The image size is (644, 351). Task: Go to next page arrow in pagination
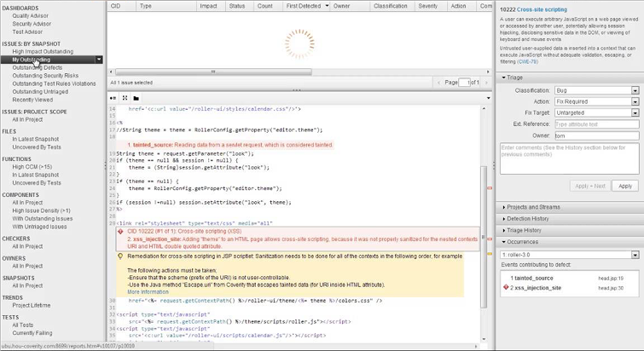pos(487,83)
